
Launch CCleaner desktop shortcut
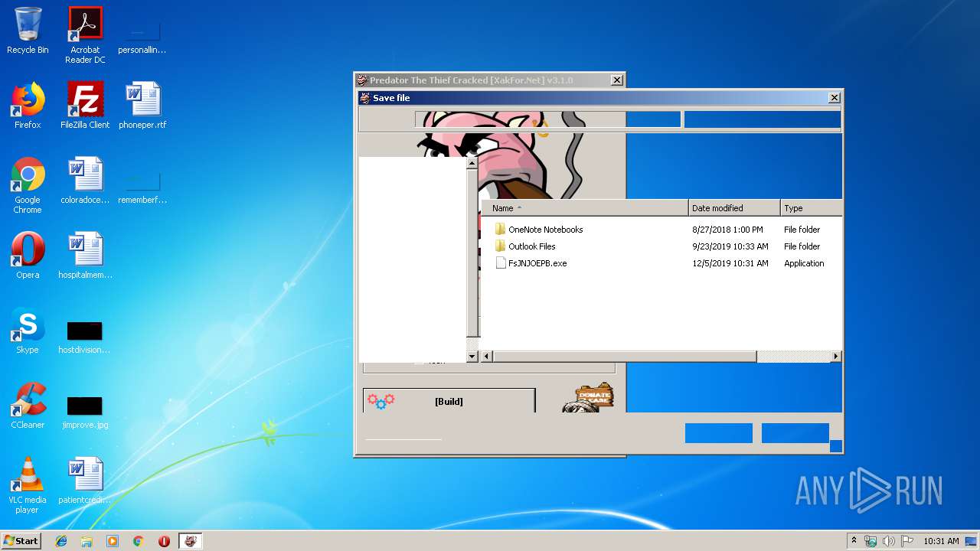[28, 406]
